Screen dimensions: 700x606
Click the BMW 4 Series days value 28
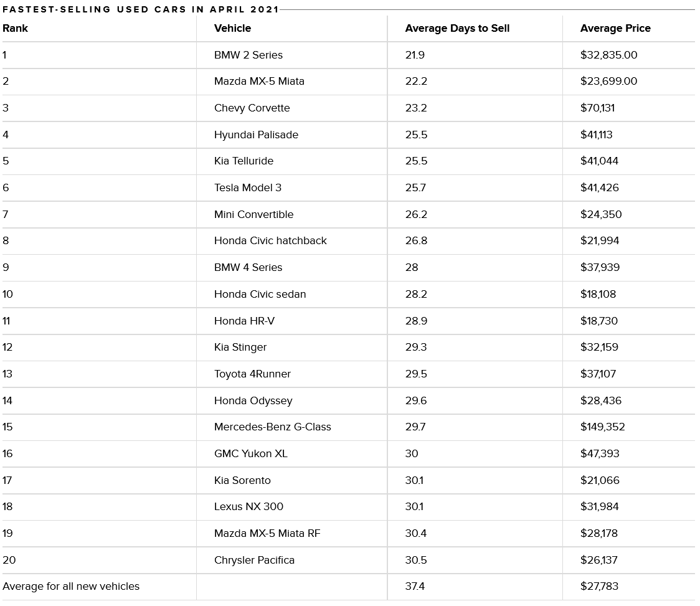pos(412,267)
